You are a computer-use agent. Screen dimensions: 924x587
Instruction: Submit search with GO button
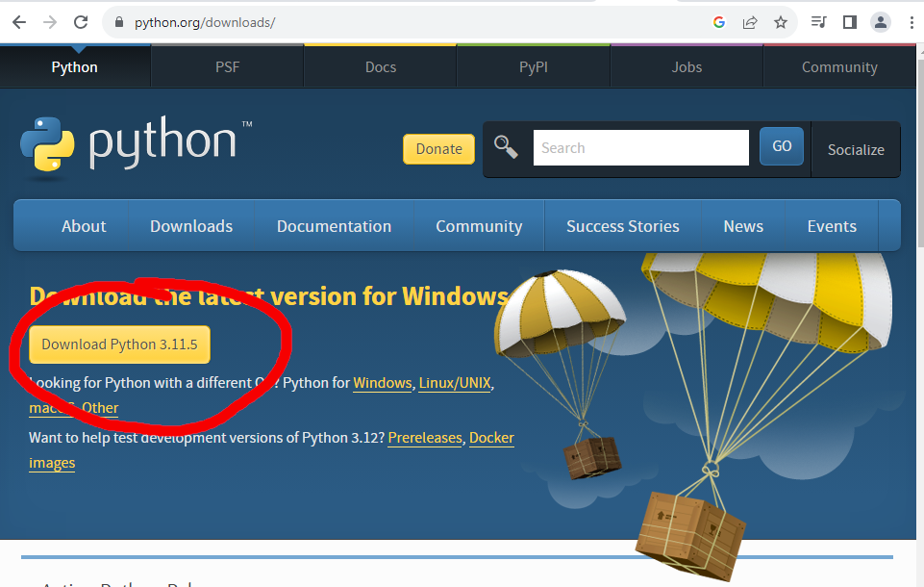point(782,145)
